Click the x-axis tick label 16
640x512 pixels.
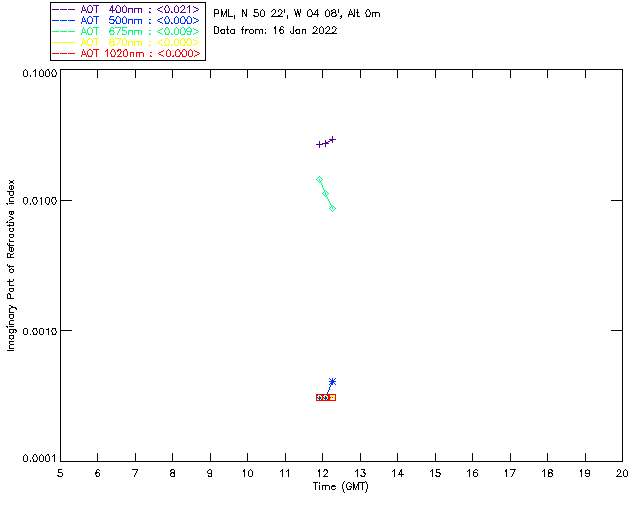[472, 473]
